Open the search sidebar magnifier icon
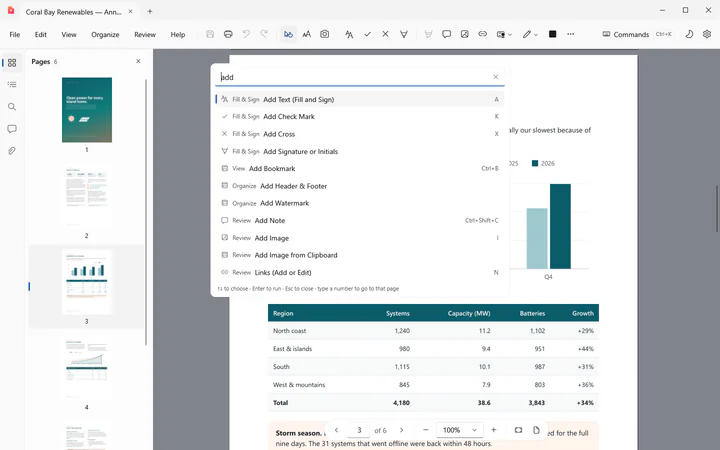720x450 pixels. coord(12,107)
